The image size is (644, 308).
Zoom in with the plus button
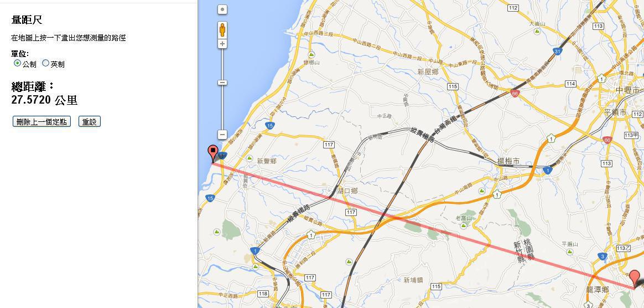222,44
